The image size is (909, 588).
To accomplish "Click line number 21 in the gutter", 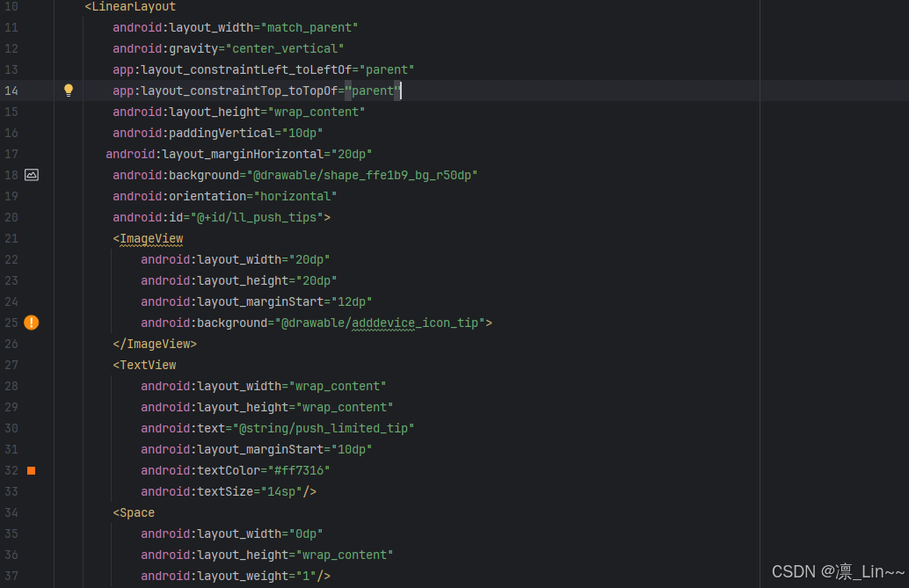I will [x=11, y=239].
